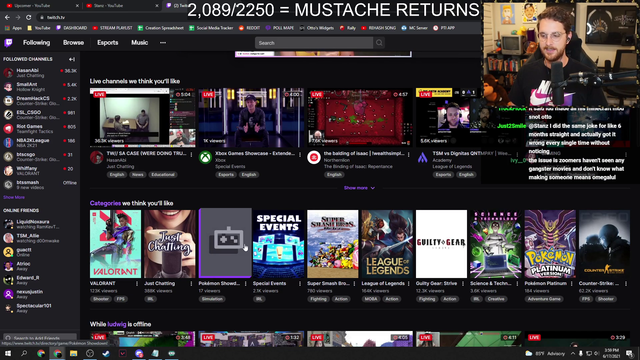This screenshot has width=640, height=360.
Task: Open options menu for Xbox stream card
Action: (x=300, y=154)
